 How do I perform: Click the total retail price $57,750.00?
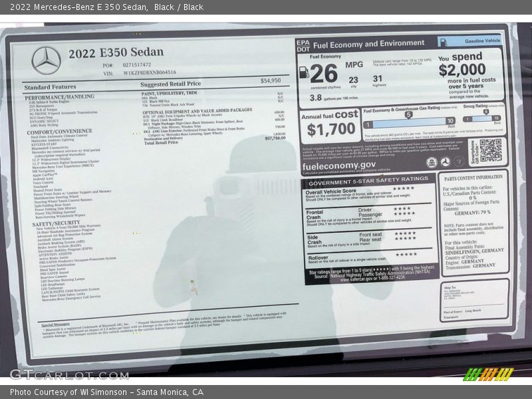[275, 138]
